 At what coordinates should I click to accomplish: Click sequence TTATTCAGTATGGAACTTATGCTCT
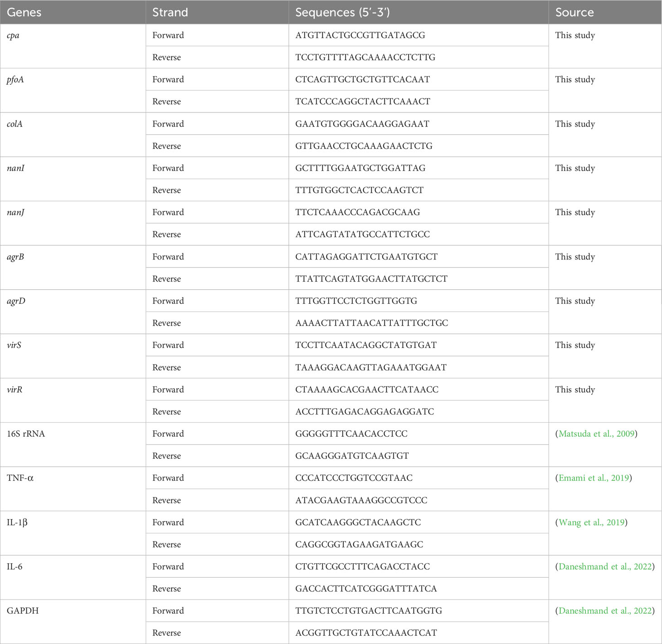click(371, 279)
